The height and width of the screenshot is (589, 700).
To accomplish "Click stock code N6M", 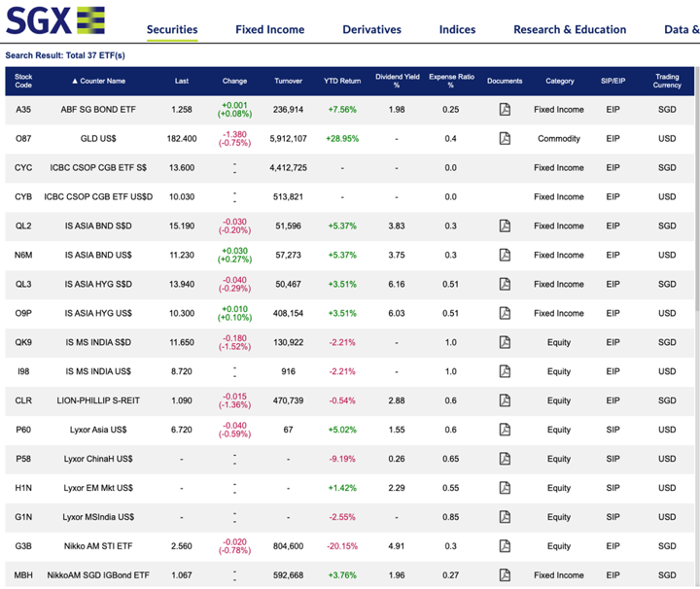I will 23,255.
